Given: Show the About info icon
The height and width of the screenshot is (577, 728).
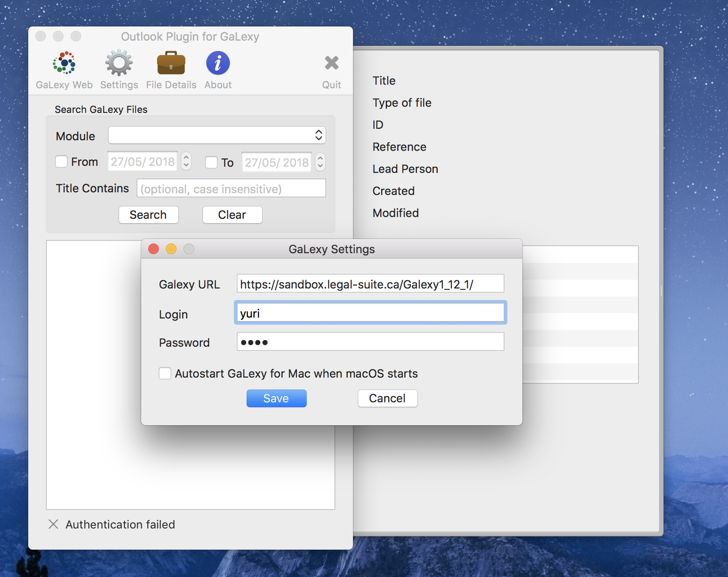Looking at the screenshot, I should tap(218, 71).
